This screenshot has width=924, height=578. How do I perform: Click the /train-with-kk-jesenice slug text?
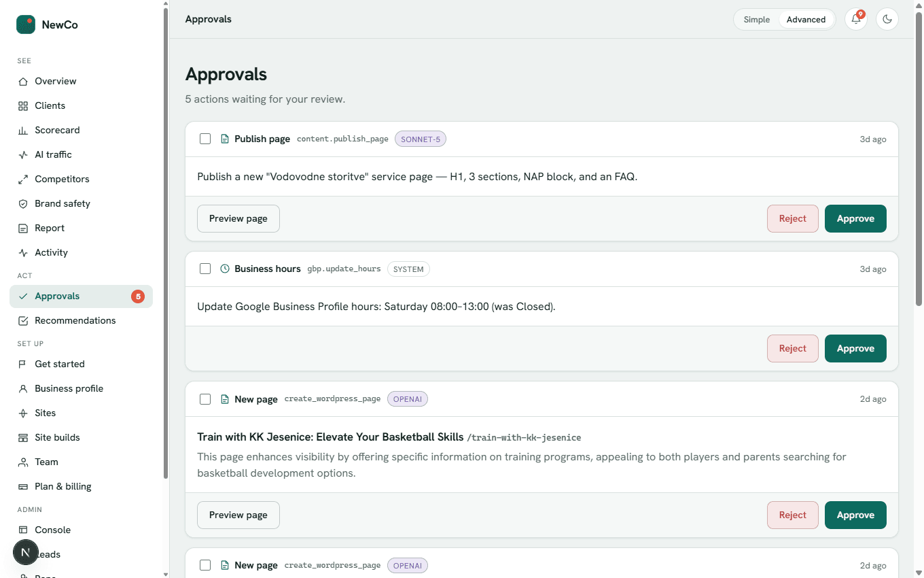point(524,437)
